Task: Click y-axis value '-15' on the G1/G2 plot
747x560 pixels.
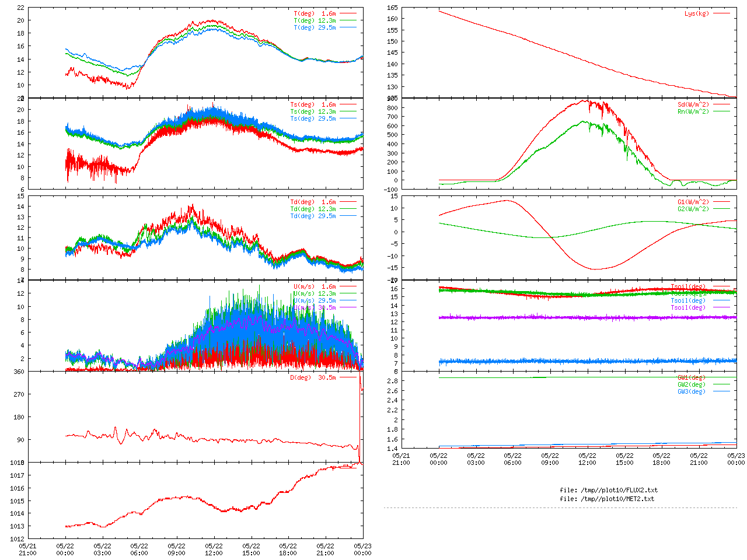Action: click(392, 268)
